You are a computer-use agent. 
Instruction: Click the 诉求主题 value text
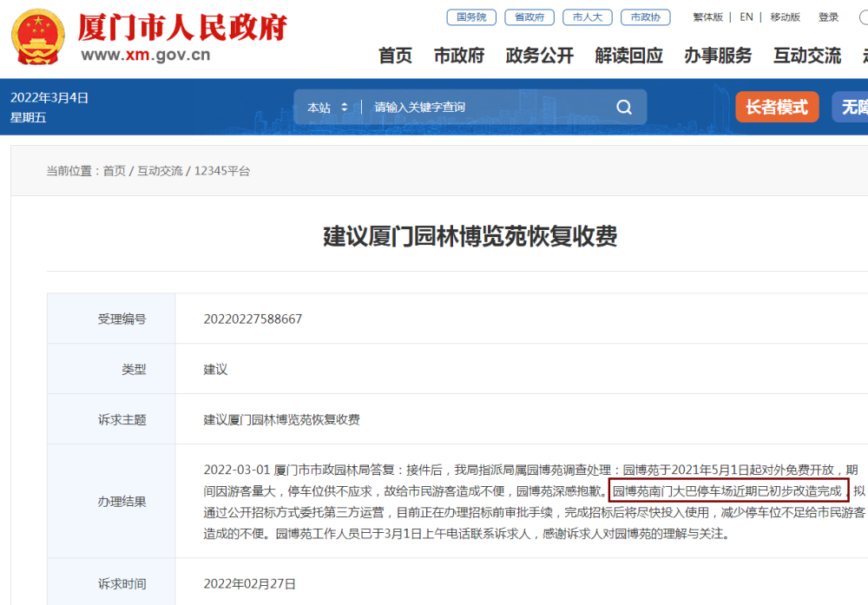pyautogui.click(x=282, y=419)
